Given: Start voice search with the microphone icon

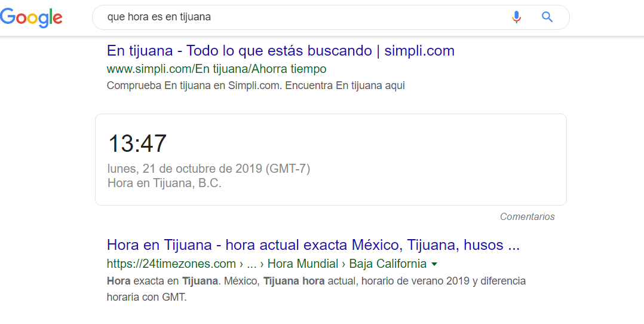Looking at the screenshot, I should 516,17.
